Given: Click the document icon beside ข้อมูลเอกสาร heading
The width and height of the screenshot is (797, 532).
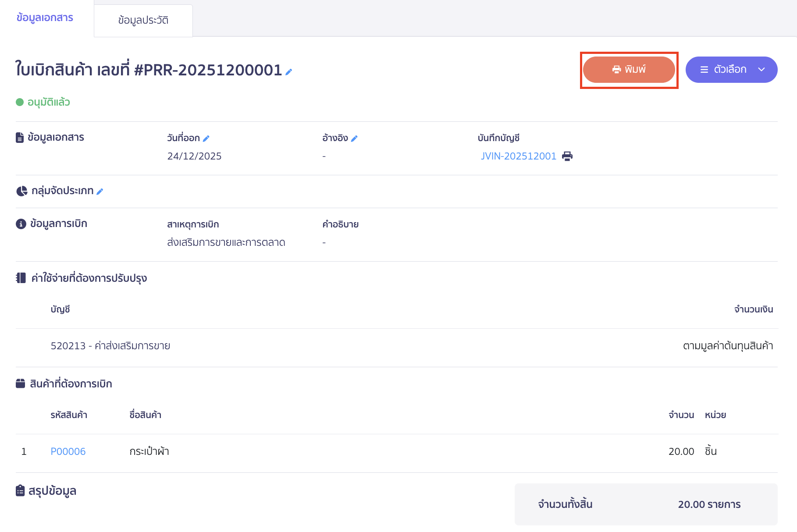Looking at the screenshot, I should (x=20, y=138).
